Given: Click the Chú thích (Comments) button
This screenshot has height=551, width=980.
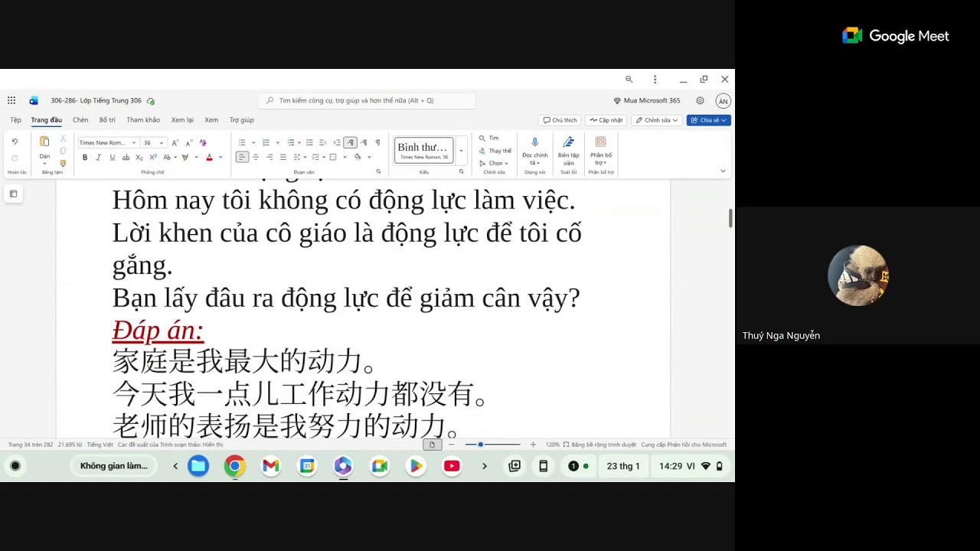Looking at the screenshot, I should tap(560, 120).
